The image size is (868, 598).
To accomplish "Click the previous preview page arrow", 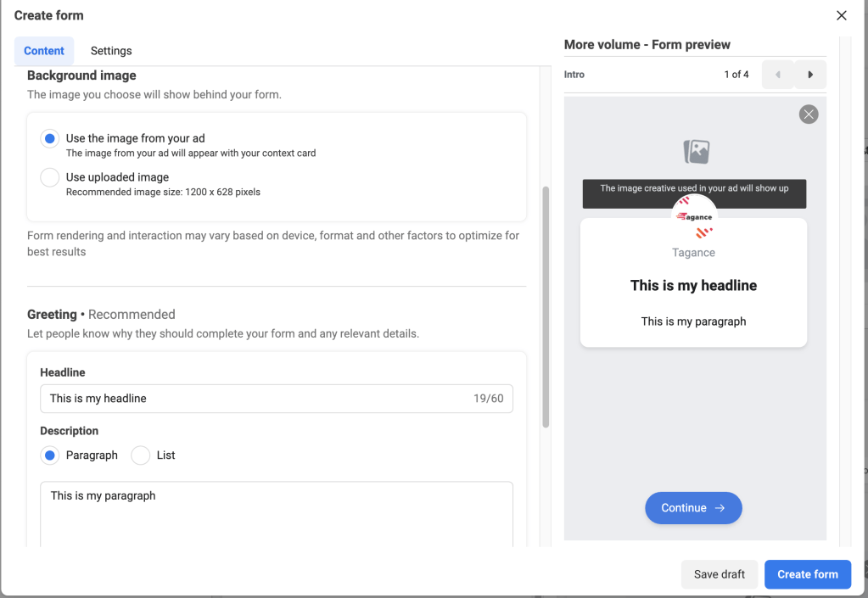I will click(777, 75).
